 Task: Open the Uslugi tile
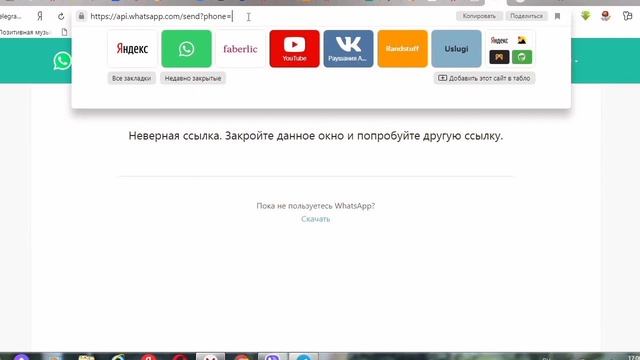[x=456, y=49]
